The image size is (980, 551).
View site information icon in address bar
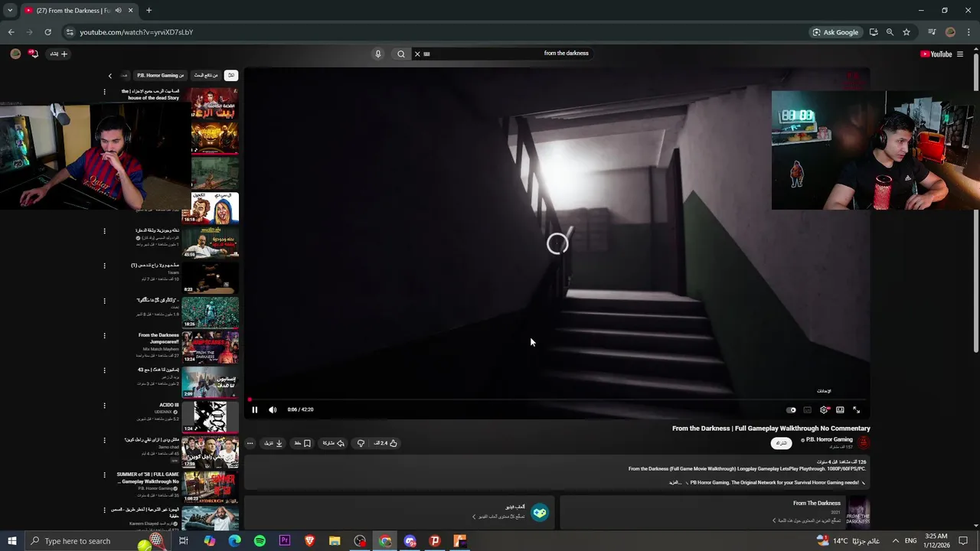(70, 32)
